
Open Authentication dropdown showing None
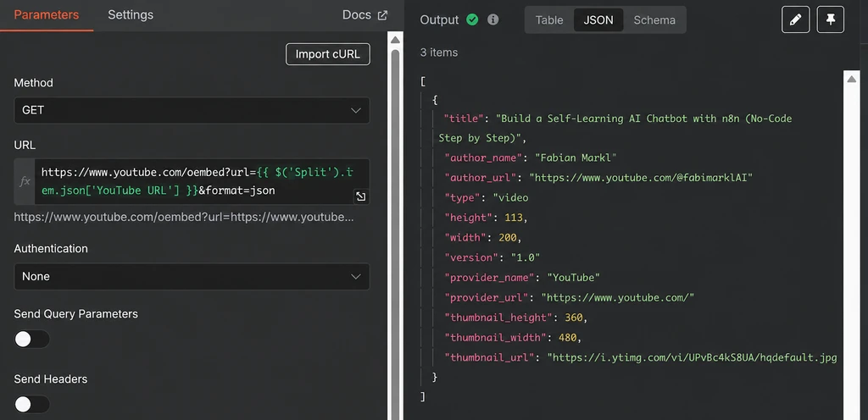[x=192, y=276]
